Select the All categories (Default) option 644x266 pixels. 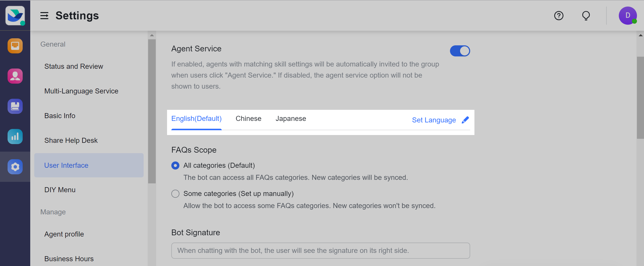[x=175, y=165]
